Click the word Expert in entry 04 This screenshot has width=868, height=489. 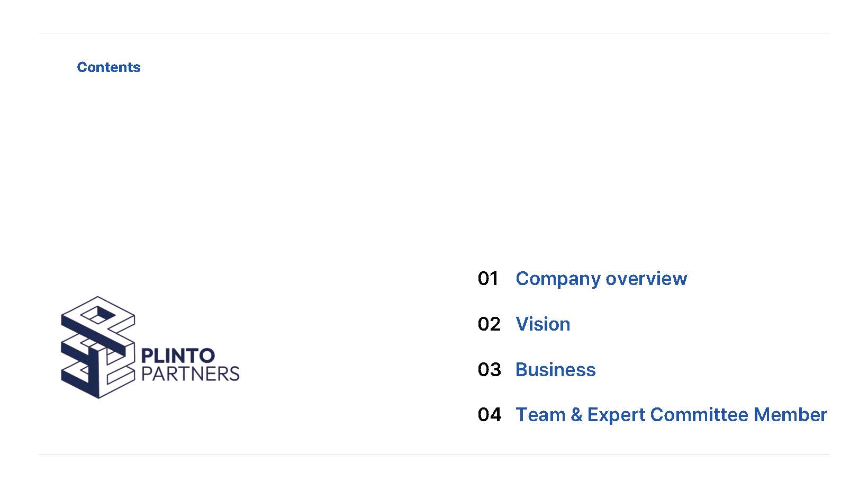(x=616, y=415)
